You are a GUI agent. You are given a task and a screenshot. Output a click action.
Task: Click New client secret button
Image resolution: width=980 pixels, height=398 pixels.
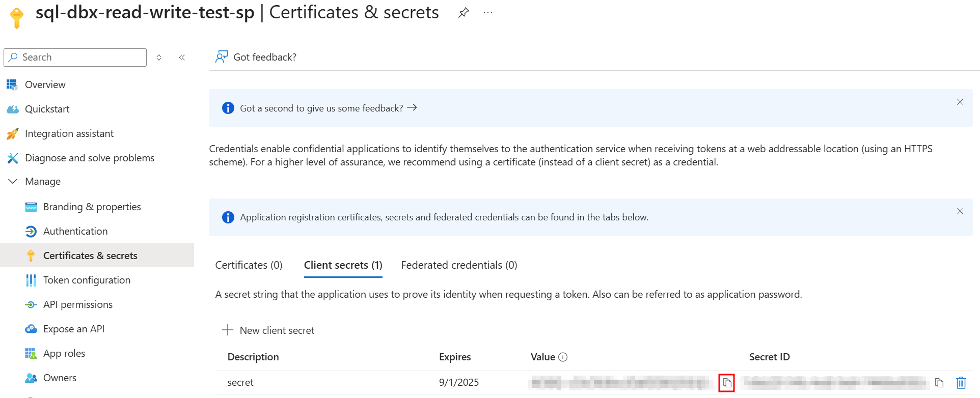pos(268,330)
